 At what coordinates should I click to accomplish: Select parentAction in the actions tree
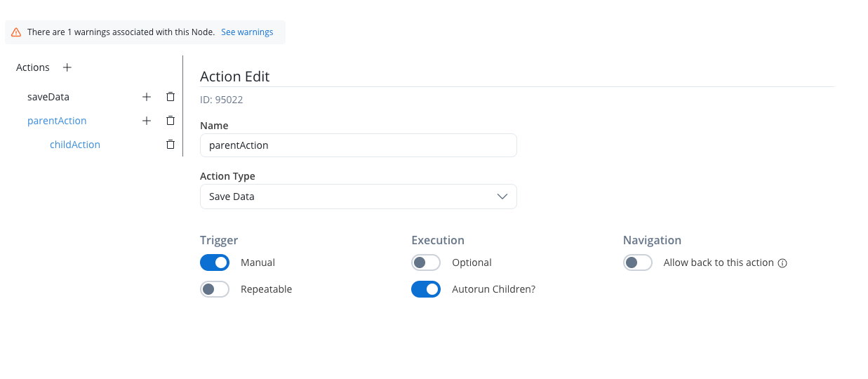pyautogui.click(x=57, y=121)
